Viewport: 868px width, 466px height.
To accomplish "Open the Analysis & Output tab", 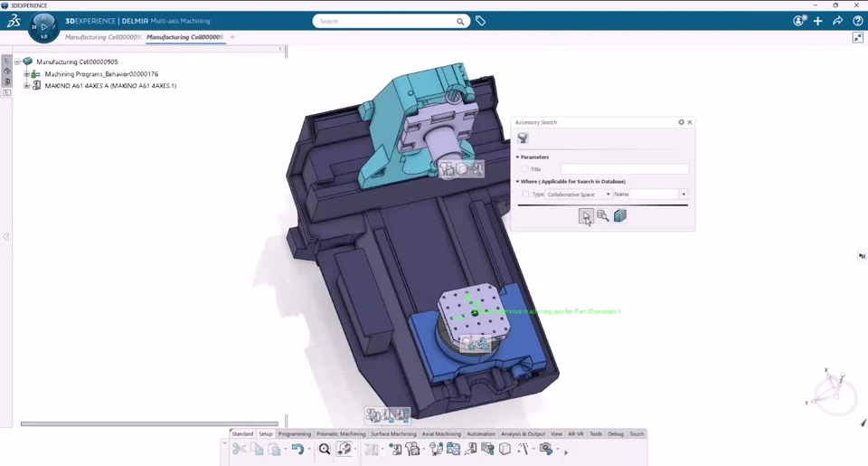I will (524, 433).
